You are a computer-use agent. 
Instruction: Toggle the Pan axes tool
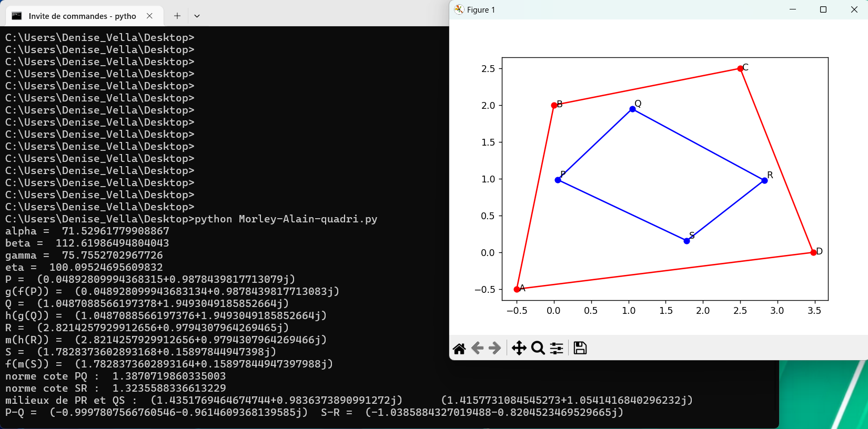[519, 348]
